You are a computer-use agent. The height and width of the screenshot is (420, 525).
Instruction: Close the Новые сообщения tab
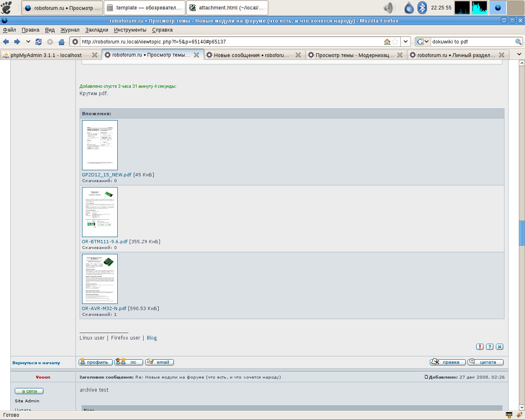tap(298, 55)
